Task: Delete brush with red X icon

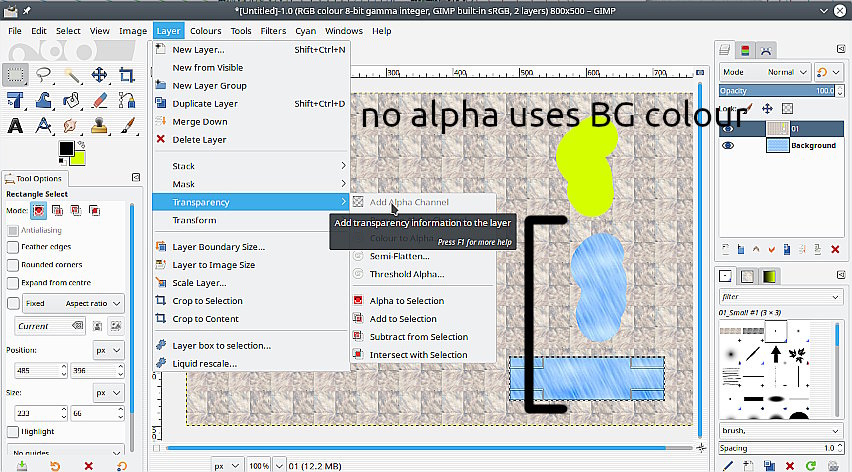Action: (x=790, y=465)
